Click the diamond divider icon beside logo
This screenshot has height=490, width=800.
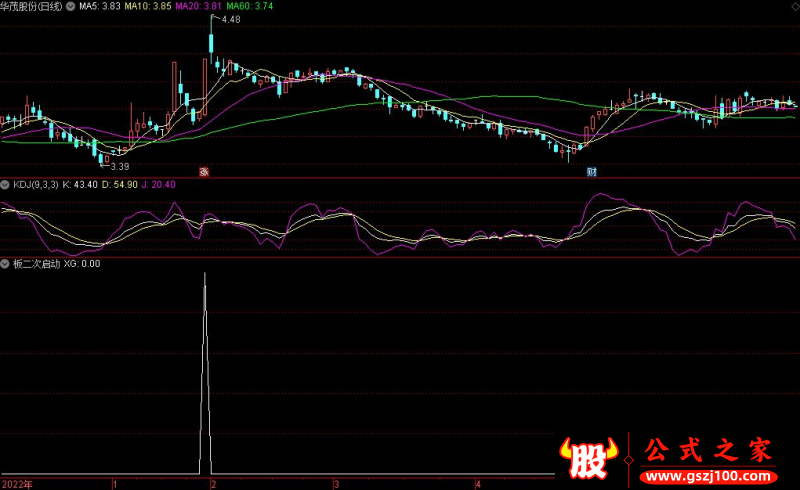[628, 459]
